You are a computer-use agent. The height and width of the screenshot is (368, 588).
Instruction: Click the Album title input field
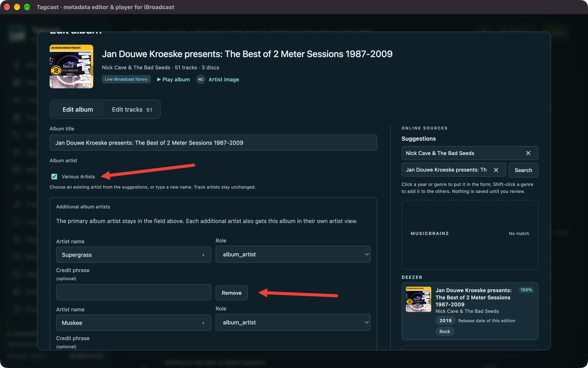point(213,143)
